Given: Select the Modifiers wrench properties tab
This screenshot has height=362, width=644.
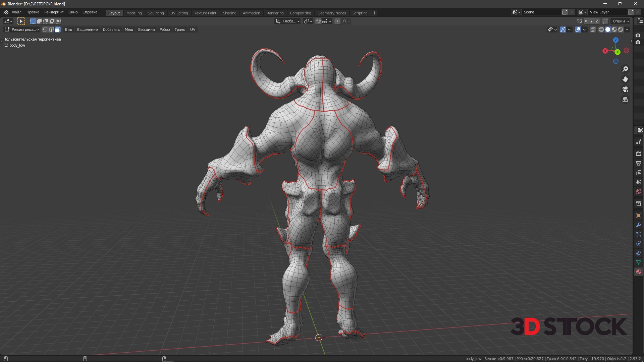Looking at the screenshot, I should pos(638,225).
